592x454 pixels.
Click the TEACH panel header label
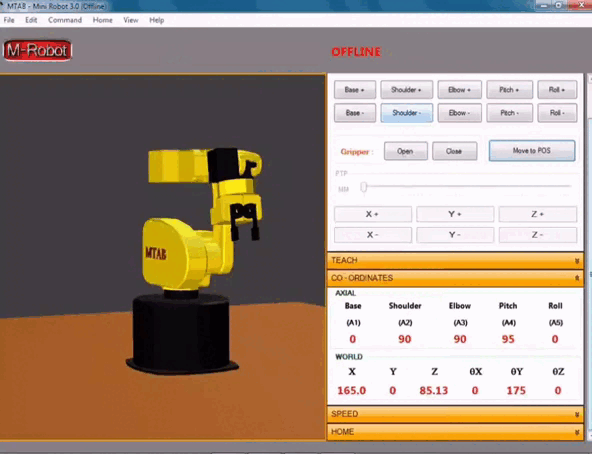pyautogui.click(x=344, y=260)
